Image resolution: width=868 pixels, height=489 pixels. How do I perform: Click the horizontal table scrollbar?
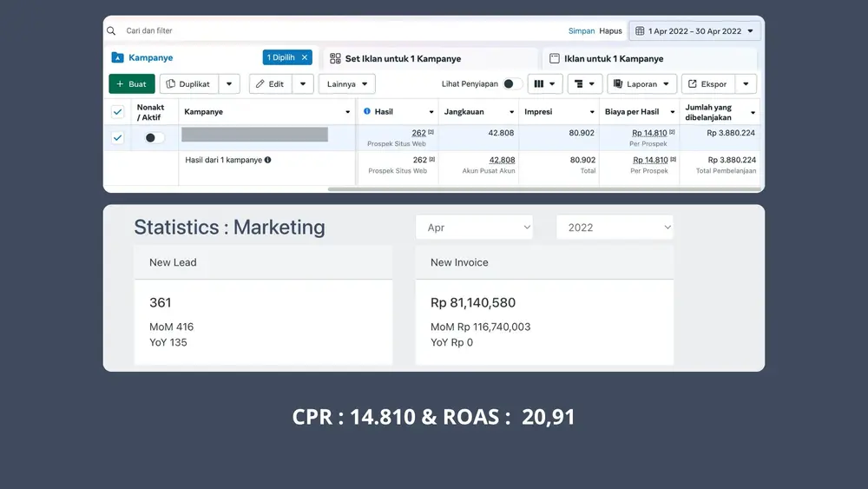tap(544, 189)
